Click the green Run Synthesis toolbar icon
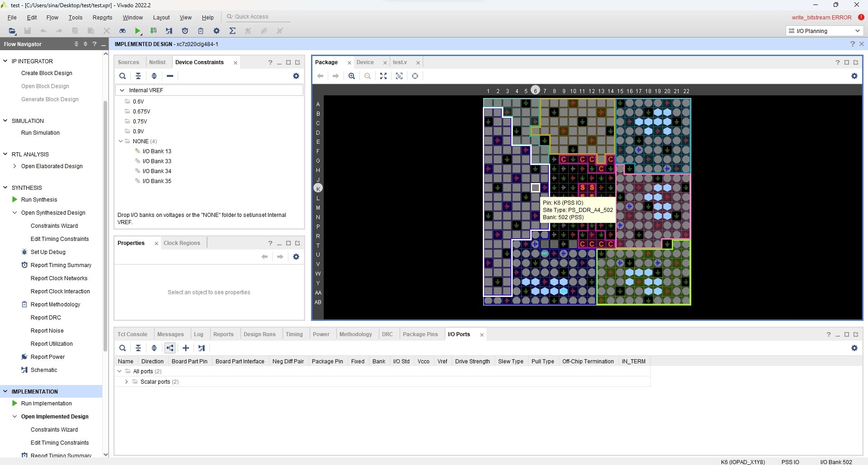The width and height of the screenshot is (868, 465). (x=137, y=31)
